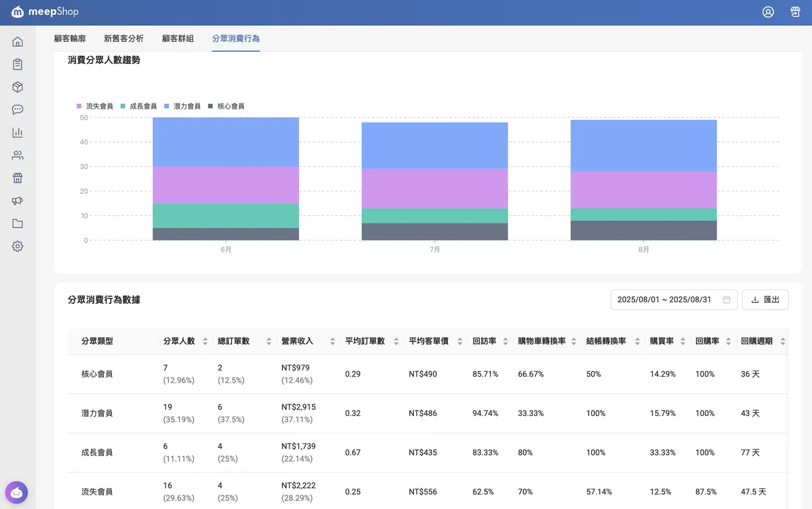The width and height of the screenshot is (812, 509).
Task: Open the 2025/08/01 ~ 2025/08/31 date range field
Action: coord(674,300)
